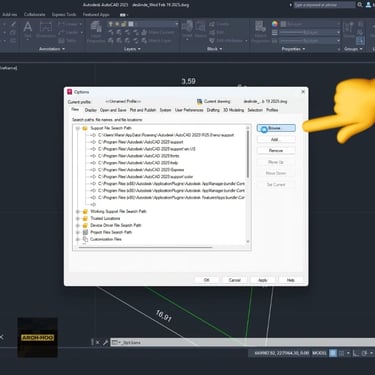Click the object color wheel swatch
Image resolution: width=375 pixels, height=375 pixels.
point(275,24)
